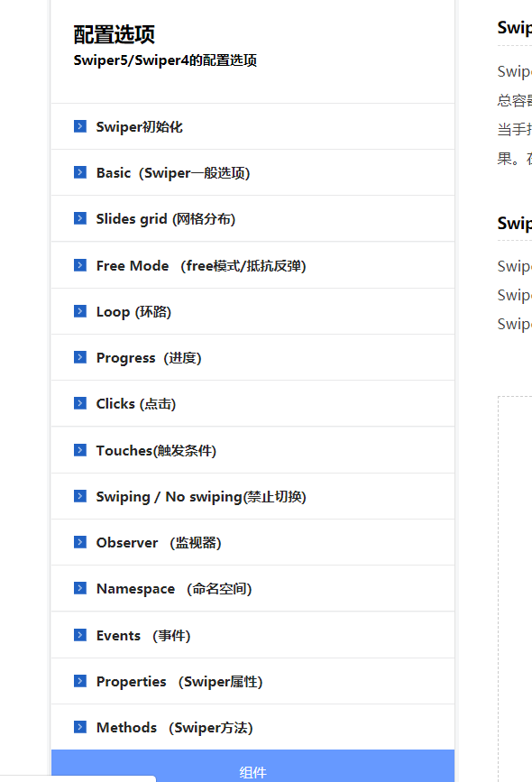
Task: Select the Free Mode (free模式/抵抗反弹) label
Action: (x=201, y=266)
